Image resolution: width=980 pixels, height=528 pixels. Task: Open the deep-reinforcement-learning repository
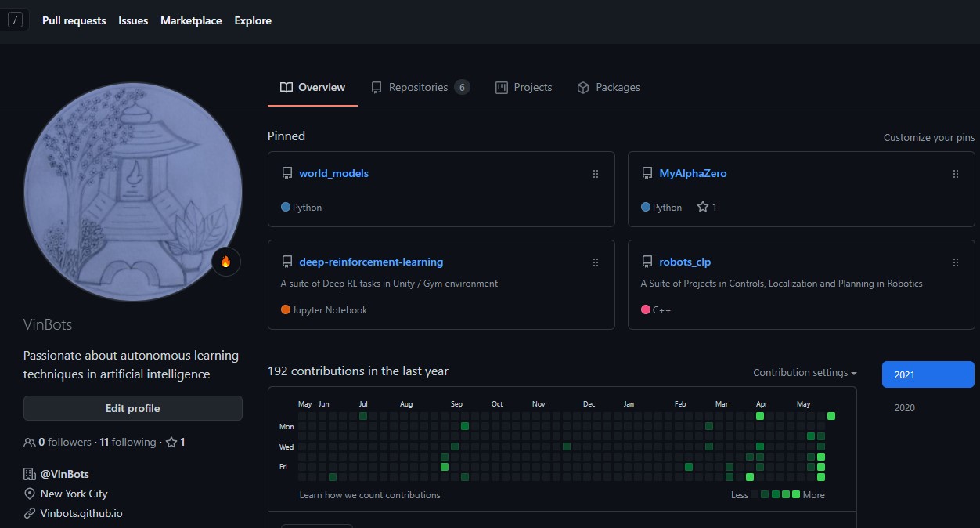click(x=371, y=262)
